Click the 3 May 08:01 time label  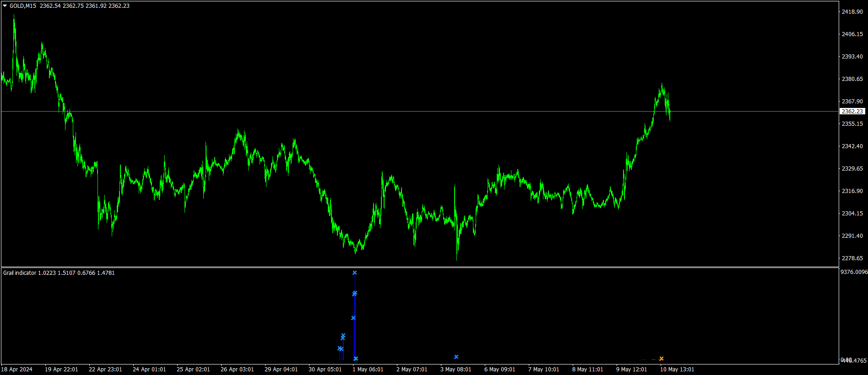(x=456, y=370)
